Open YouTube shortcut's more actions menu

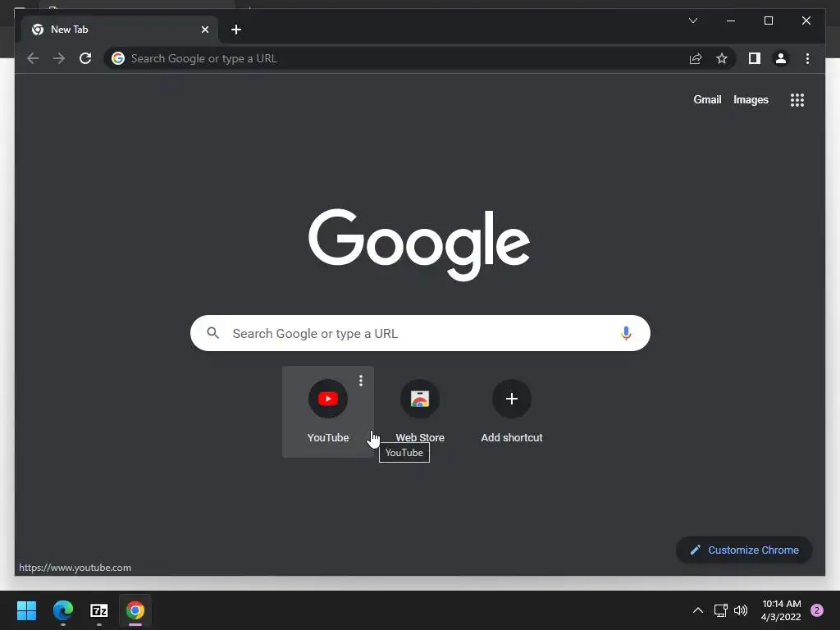(x=361, y=381)
